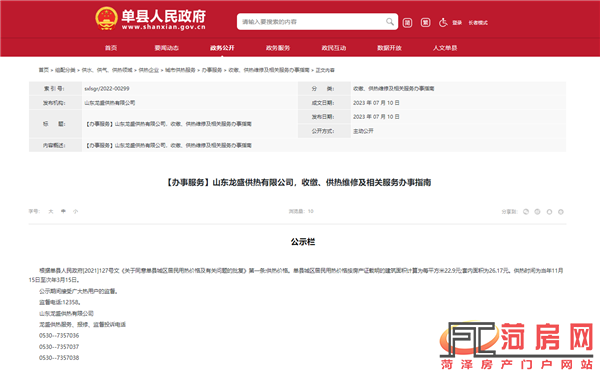Viewport: 600px width, 373px height.
Task: Click the second share icon after 分享到
Action: pos(538,212)
